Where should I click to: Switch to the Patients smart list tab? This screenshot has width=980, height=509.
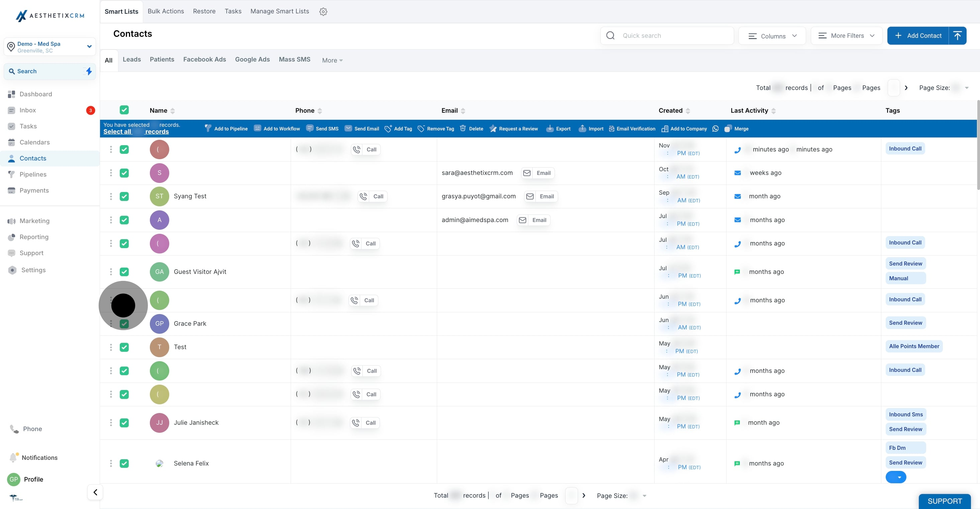tap(162, 59)
